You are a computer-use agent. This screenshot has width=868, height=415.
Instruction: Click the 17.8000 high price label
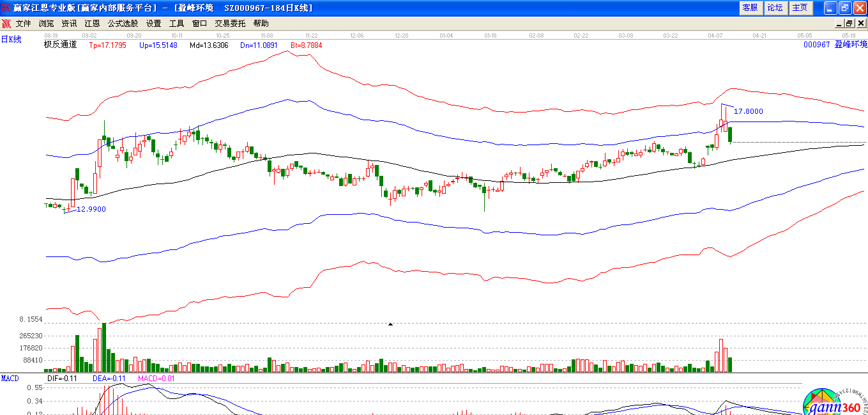748,111
